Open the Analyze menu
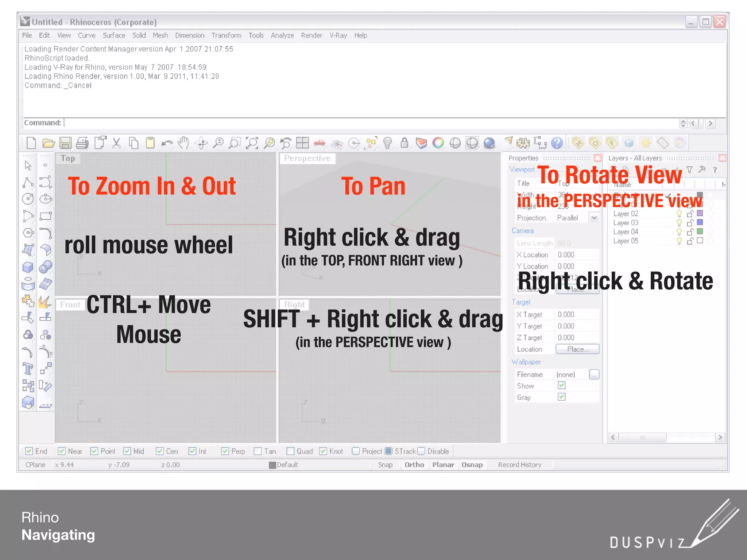Screen dimensions: 747x560 click(282, 35)
